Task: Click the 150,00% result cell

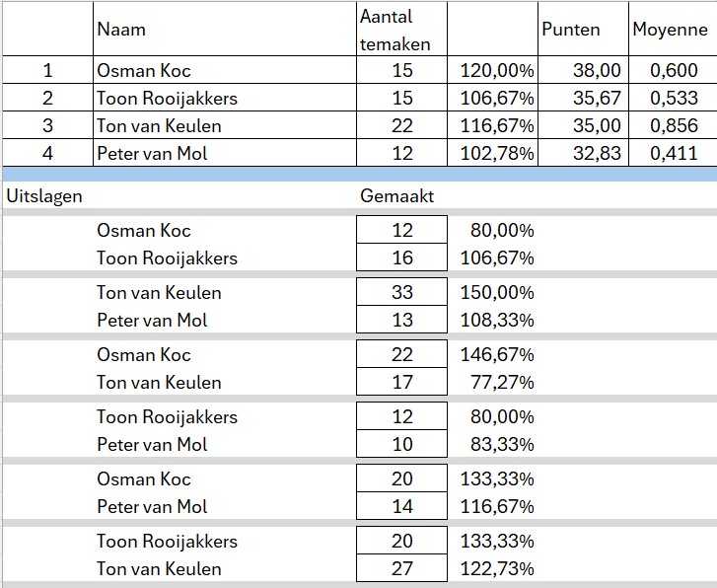Action: point(497,292)
